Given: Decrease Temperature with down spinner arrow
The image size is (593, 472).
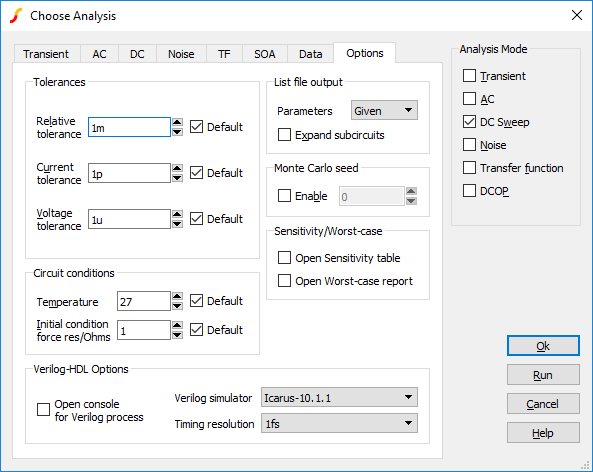Looking at the screenshot, I should click(x=177, y=306).
